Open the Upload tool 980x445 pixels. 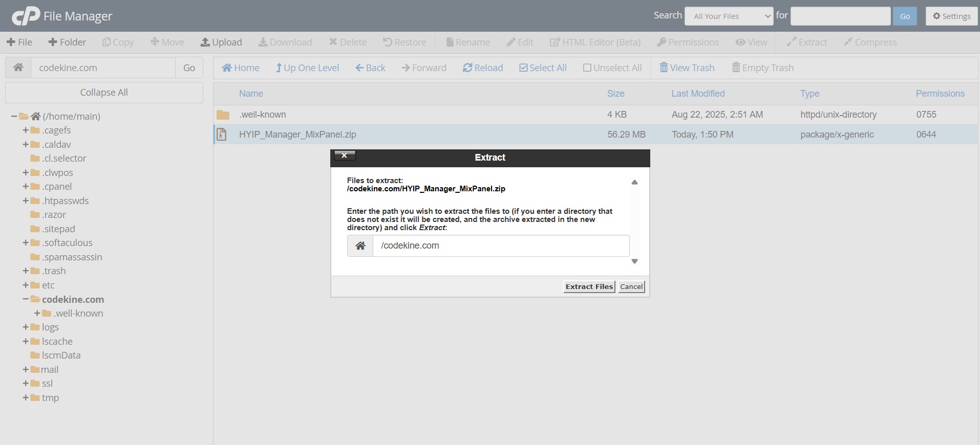click(x=221, y=42)
